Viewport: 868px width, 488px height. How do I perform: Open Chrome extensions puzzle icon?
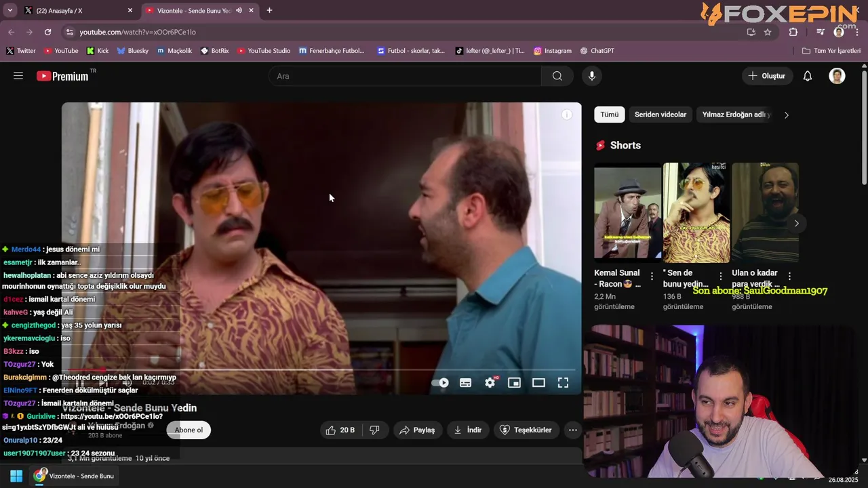tap(793, 32)
